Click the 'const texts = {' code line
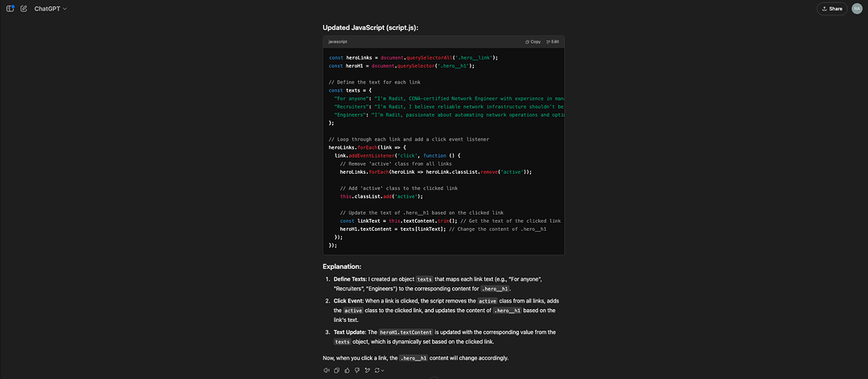 (354, 90)
